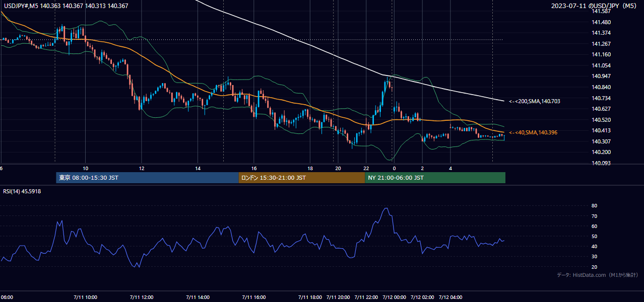The width and height of the screenshot is (644, 302).
Task: Click the hour 22 tick under price chart
Action: pyautogui.click(x=366, y=168)
